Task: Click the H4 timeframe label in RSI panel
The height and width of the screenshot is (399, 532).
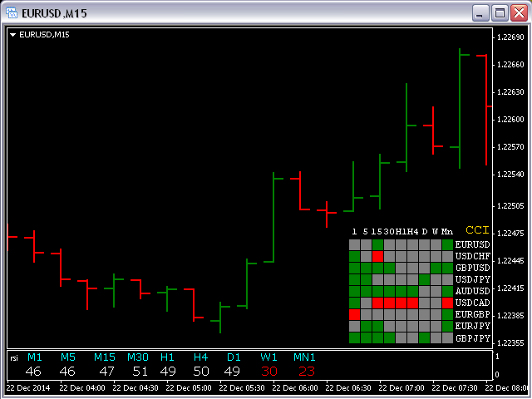Action: tap(200, 357)
